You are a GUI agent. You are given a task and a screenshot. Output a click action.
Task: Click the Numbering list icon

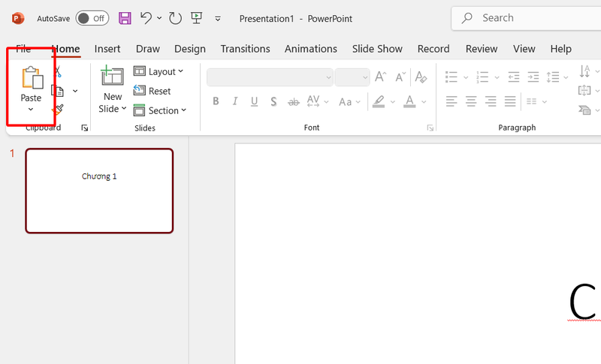(x=482, y=77)
